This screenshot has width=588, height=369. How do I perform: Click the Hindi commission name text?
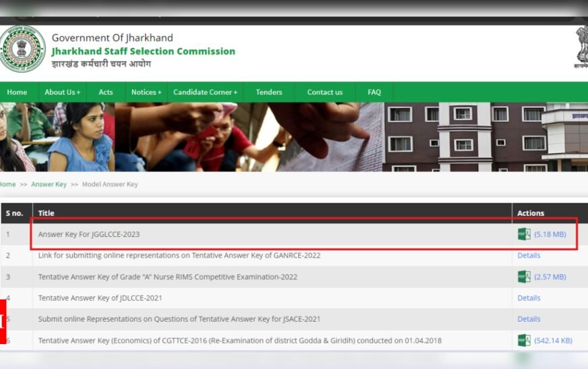(x=101, y=64)
